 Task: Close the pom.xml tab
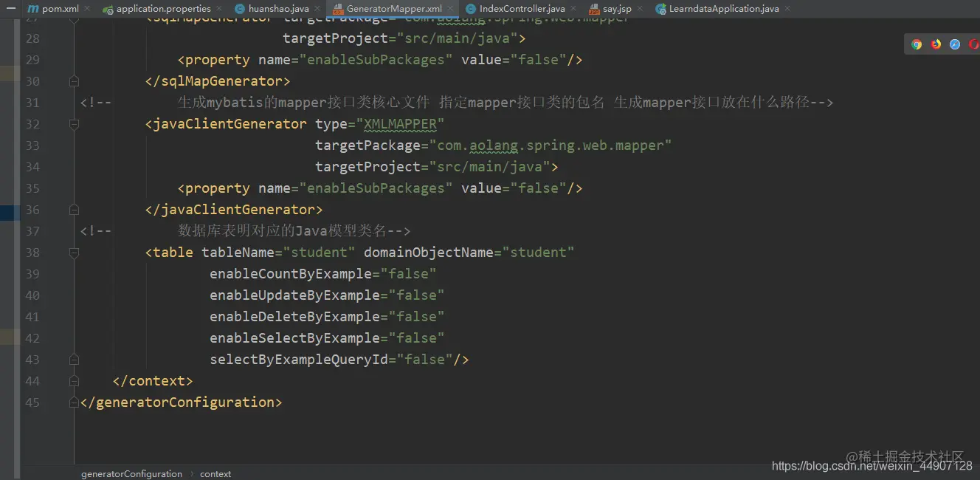pos(87,9)
